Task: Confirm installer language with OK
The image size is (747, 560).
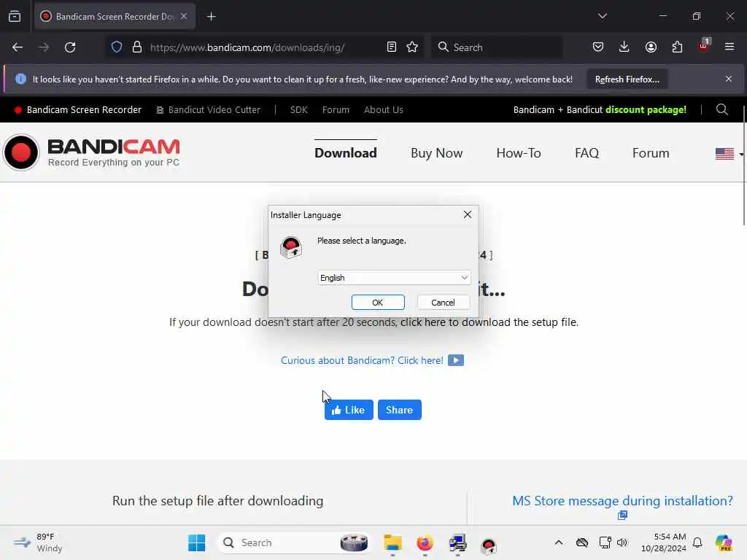Action: (x=378, y=303)
